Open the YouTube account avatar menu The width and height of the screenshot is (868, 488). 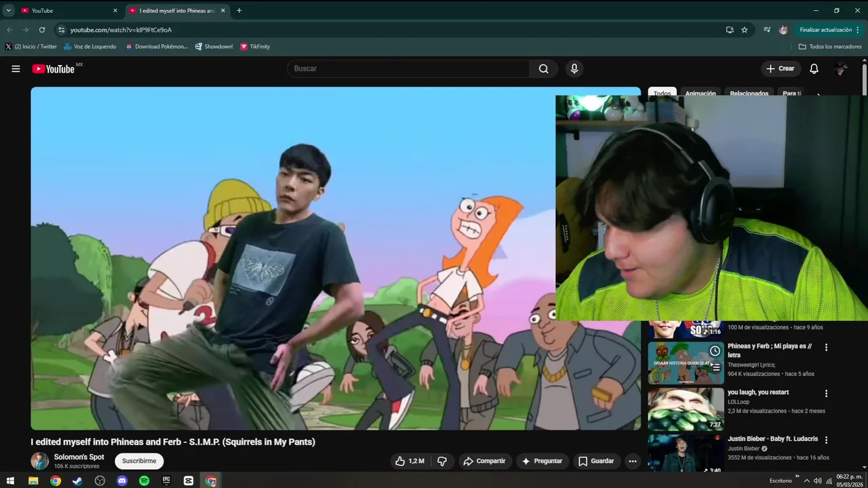[x=841, y=68]
